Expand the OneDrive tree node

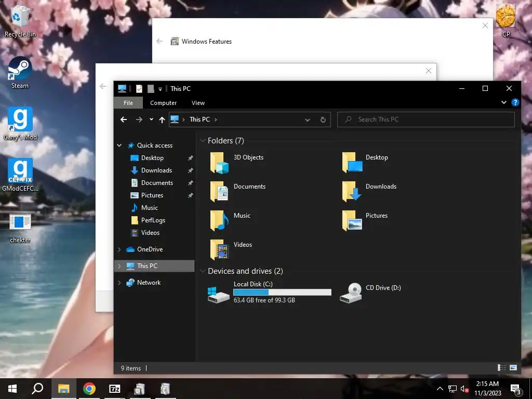coord(119,249)
